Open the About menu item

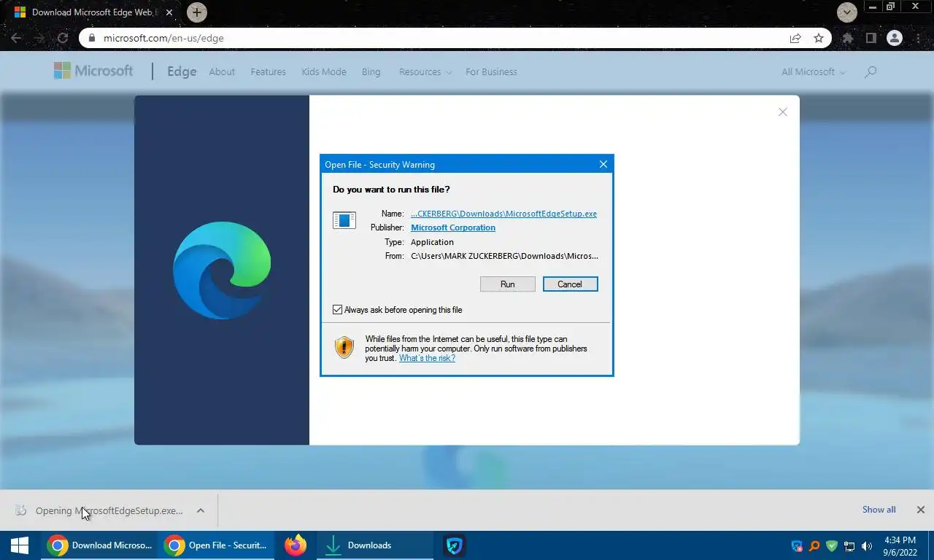(x=222, y=72)
